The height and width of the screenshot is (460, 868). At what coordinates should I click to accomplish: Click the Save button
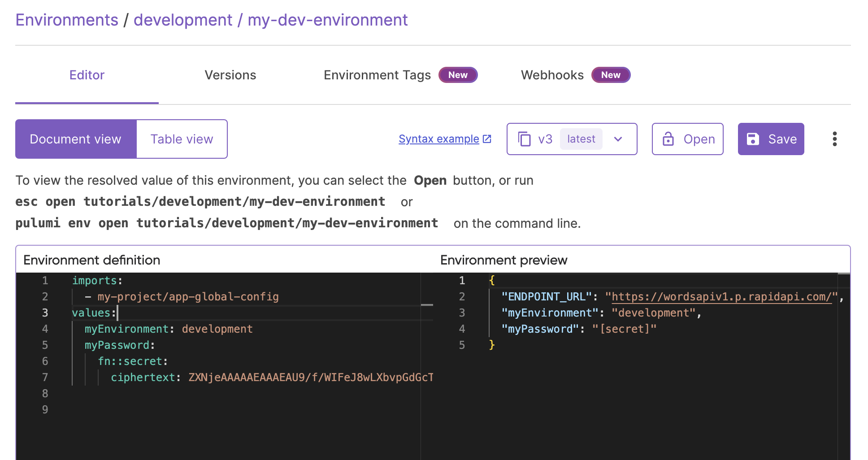[x=771, y=139]
